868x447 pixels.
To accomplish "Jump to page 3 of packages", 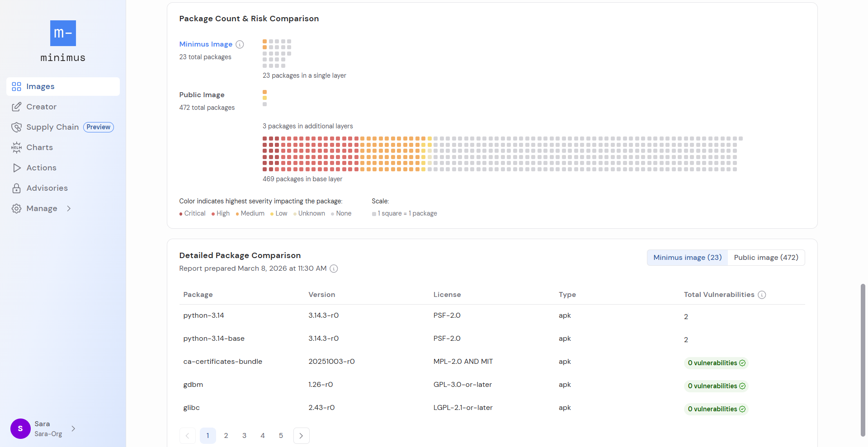I will (x=245, y=436).
